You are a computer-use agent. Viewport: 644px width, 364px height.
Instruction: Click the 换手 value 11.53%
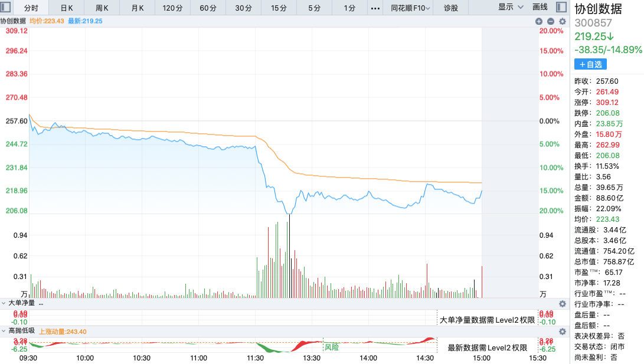[607, 166]
